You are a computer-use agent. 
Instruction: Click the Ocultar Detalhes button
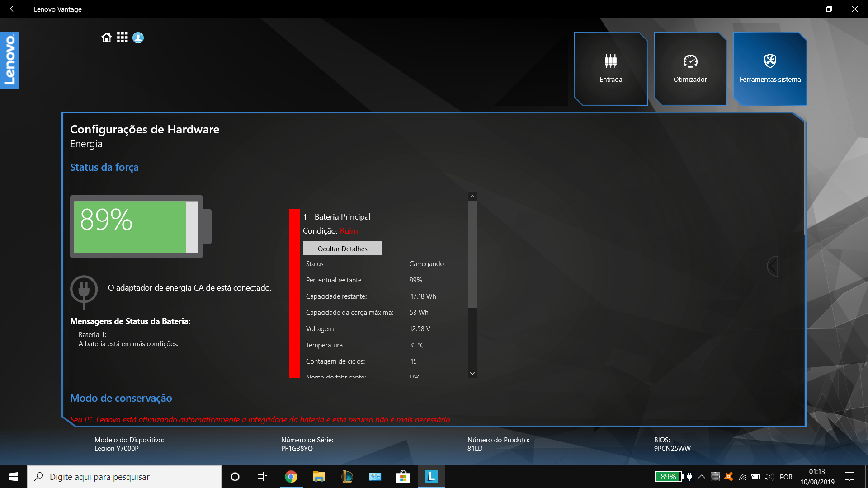point(343,249)
